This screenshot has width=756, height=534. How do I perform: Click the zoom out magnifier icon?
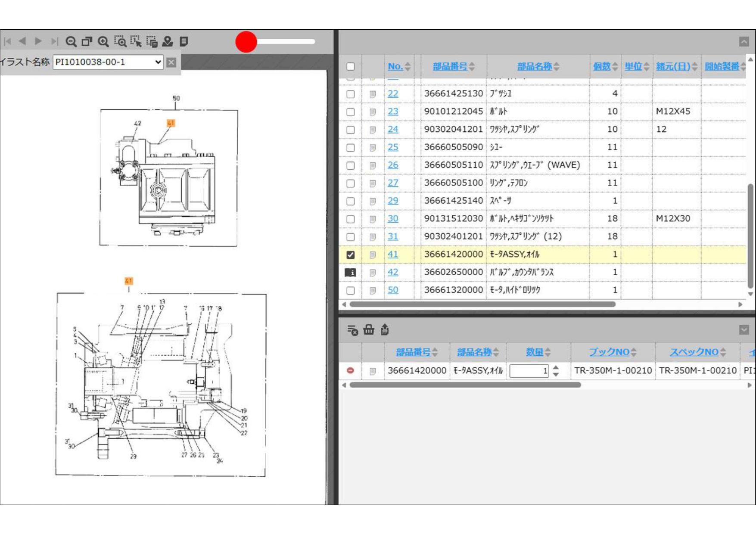coord(71,41)
